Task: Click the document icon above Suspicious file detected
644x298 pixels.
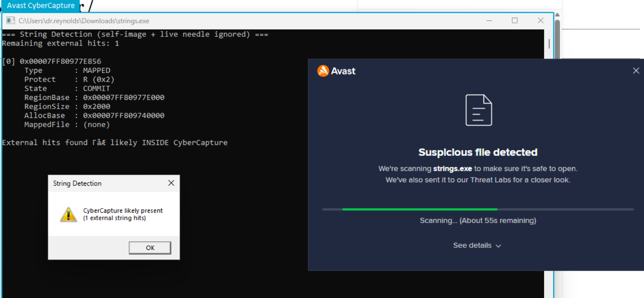Action: (x=479, y=110)
